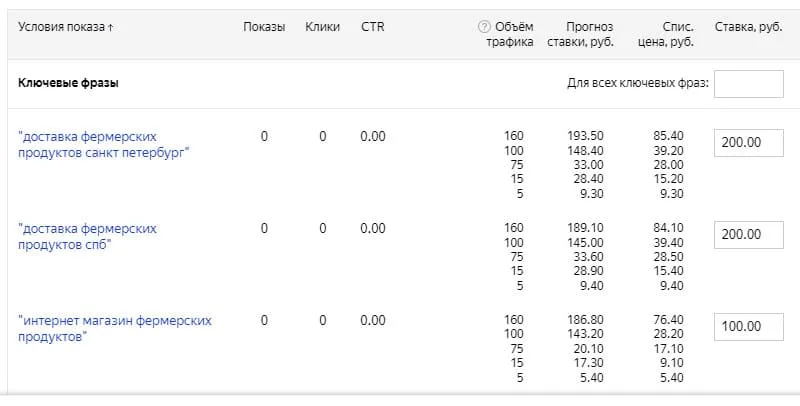Select the 193.50 forecast bid value

pos(584,136)
